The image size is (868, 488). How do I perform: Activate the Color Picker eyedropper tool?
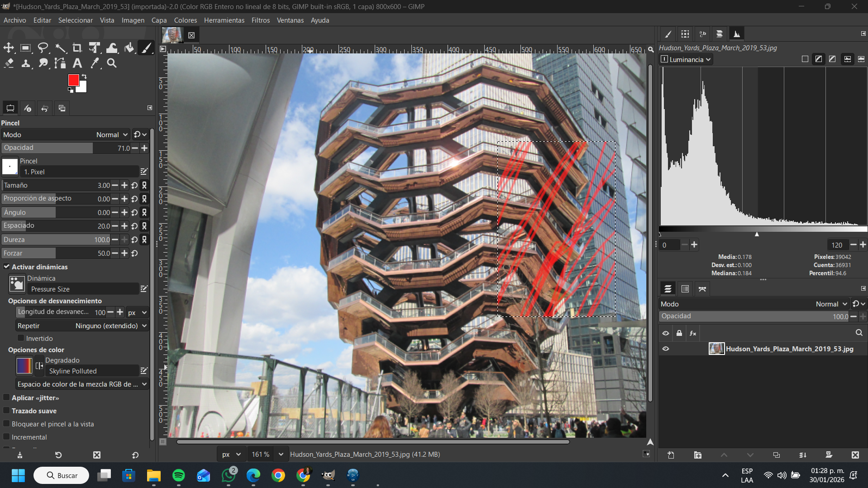pos(95,63)
